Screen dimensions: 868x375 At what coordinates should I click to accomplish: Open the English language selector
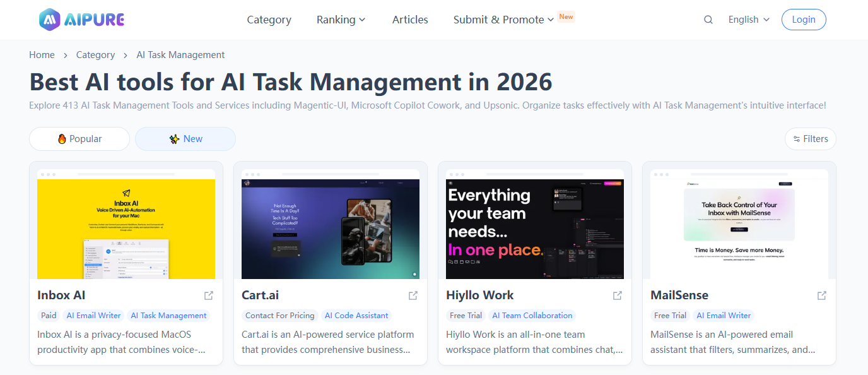748,20
